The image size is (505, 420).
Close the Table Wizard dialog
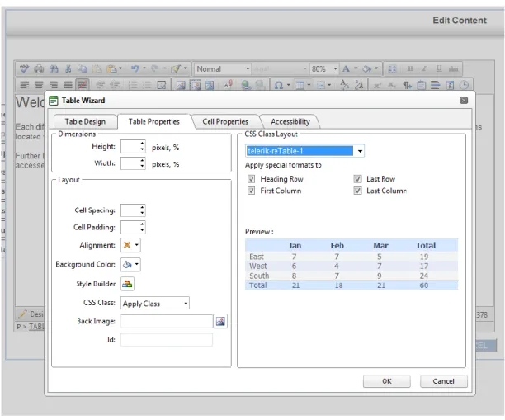(x=464, y=101)
